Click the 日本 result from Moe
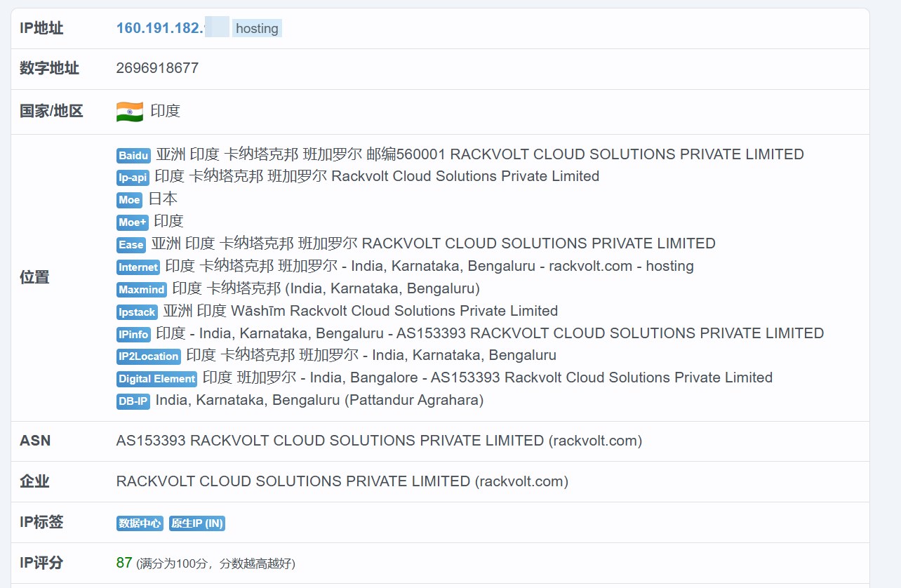Viewport: 901px width, 588px height. click(163, 199)
